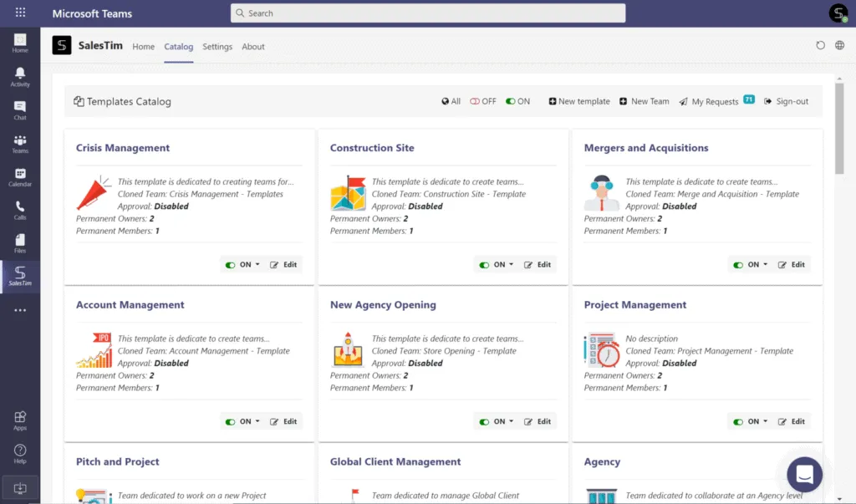This screenshot has width=856, height=504.
Task: Open the Files icon in sidebar
Action: [x=20, y=243]
